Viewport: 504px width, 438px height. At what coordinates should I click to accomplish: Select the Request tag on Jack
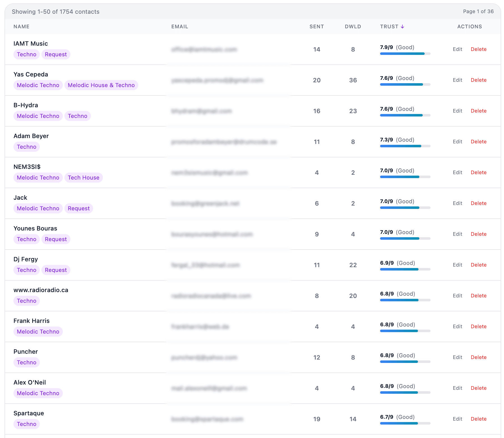pyautogui.click(x=78, y=208)
